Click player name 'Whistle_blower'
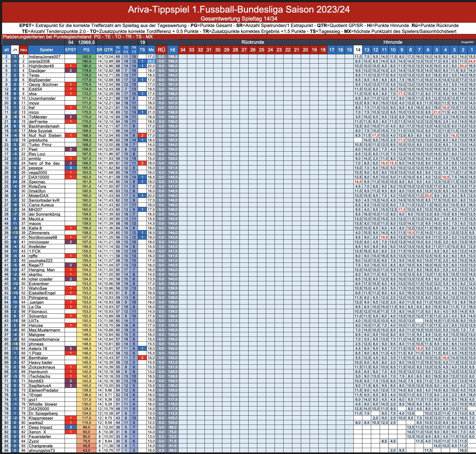The height and width of the screenshot is (454, 476). (43, 404)
